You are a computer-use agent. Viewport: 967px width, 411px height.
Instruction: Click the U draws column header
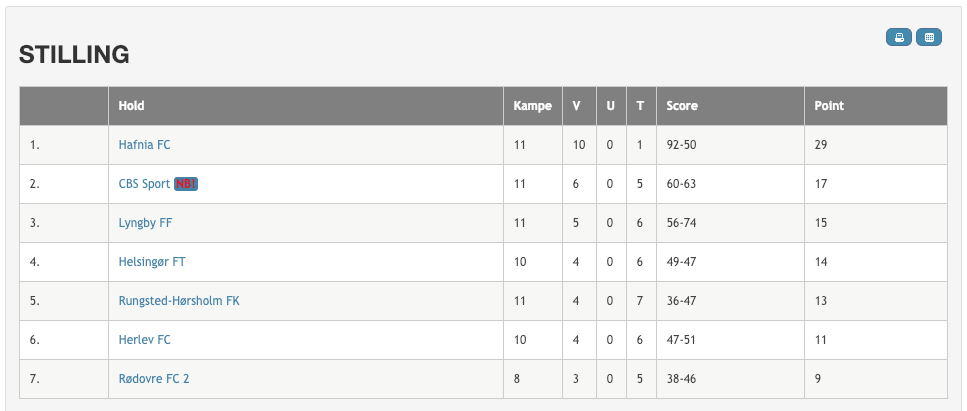click(x=611, y=106)
